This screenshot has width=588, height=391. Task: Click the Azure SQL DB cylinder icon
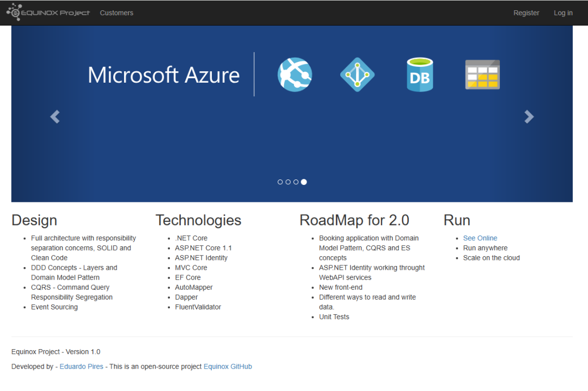pos(420,75)
